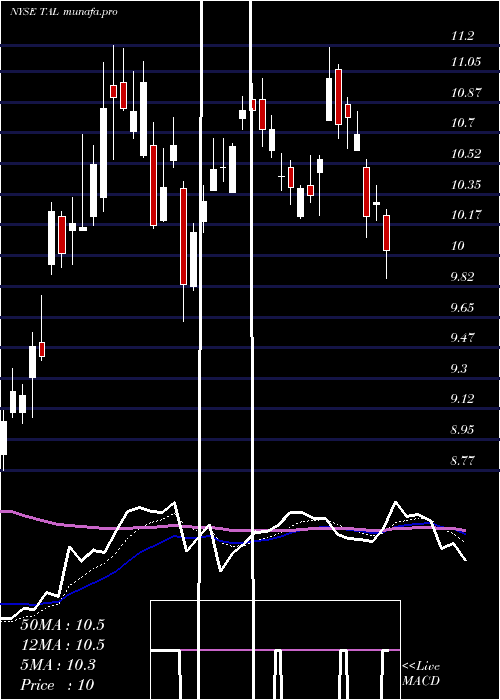Select the 9.3 price axis label
This screenshot has width=500, height=700.
(459, 368)
